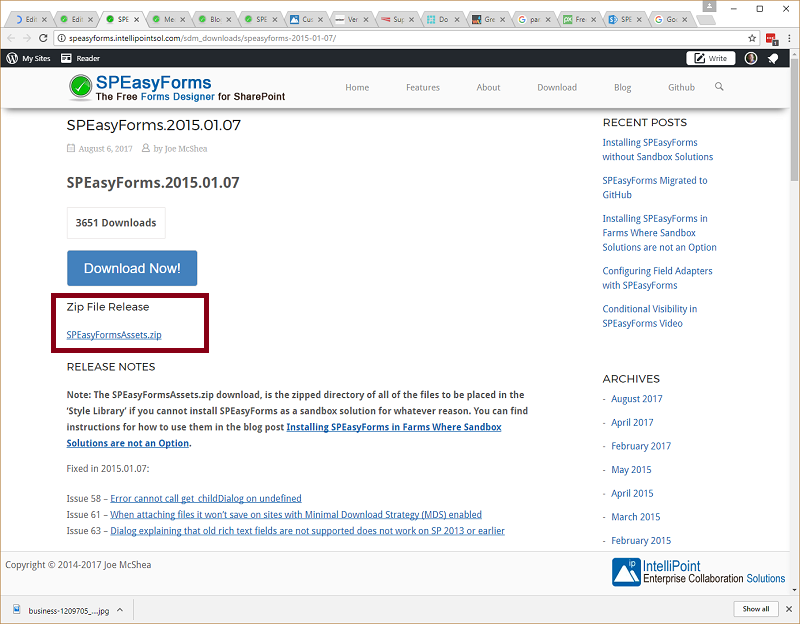Switch to the 'Blo' browser tab
Screen dimensions: 800x624
(215, 19)
